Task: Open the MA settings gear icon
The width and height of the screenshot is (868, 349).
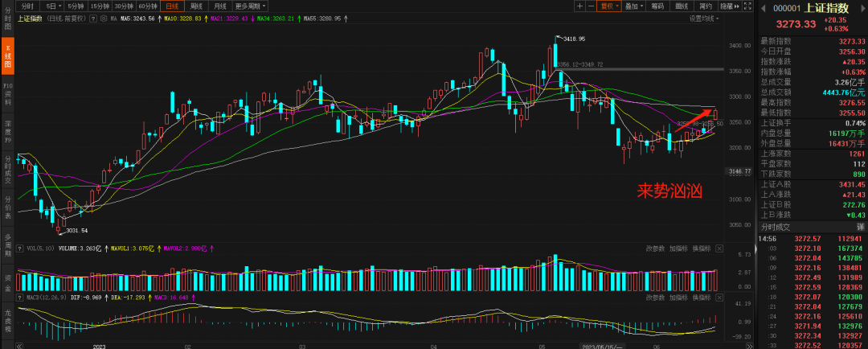Action: 104,18
